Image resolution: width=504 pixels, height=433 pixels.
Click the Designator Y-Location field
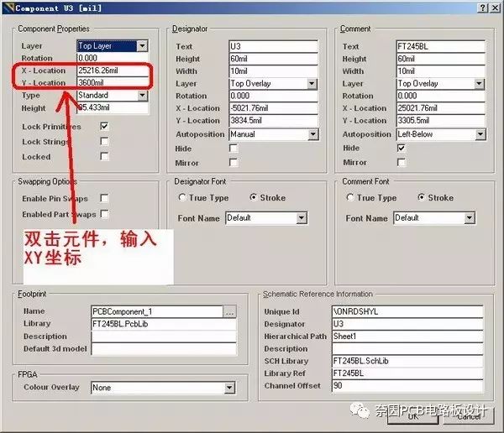click(274, 121)
